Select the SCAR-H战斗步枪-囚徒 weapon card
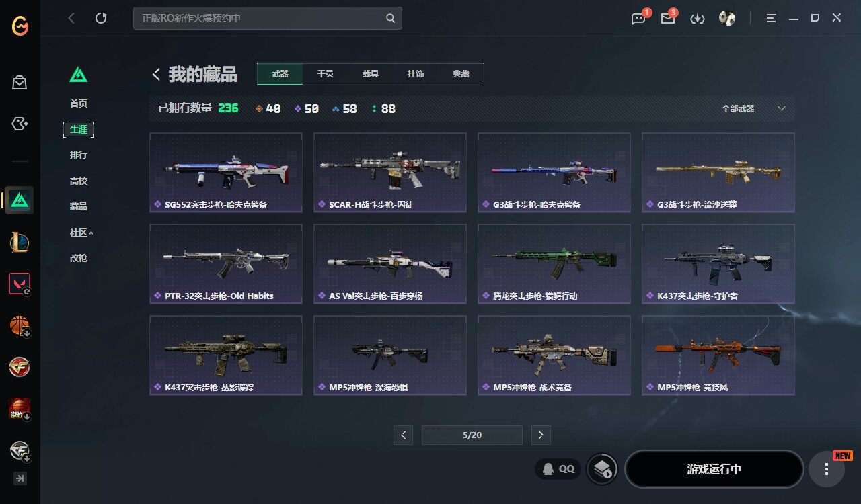 (390, 172)
